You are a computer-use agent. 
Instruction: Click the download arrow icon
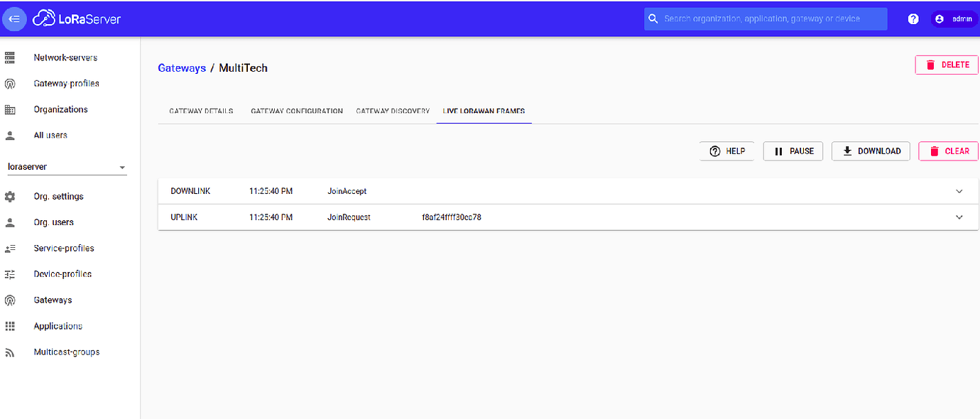tap(847, 151)
